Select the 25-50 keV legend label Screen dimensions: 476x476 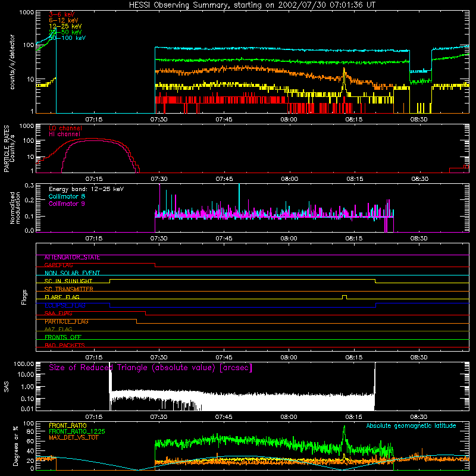(x=65, y=32)
